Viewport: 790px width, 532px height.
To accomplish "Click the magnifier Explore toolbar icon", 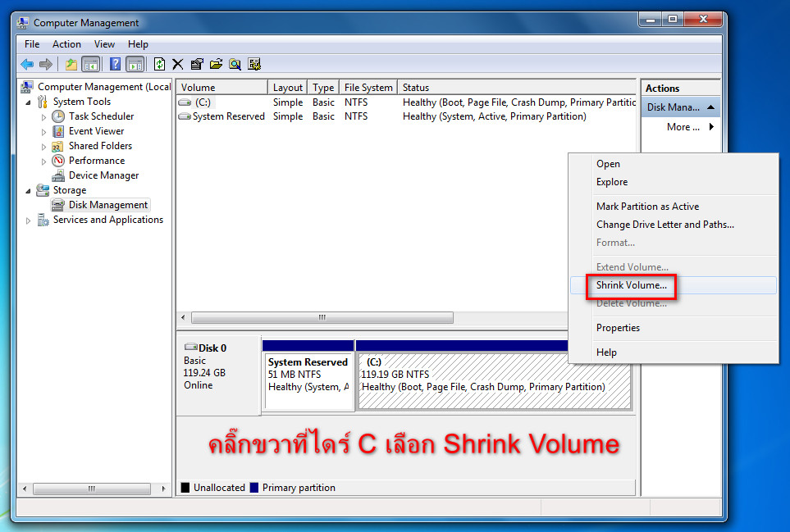I will pos(235,65).
